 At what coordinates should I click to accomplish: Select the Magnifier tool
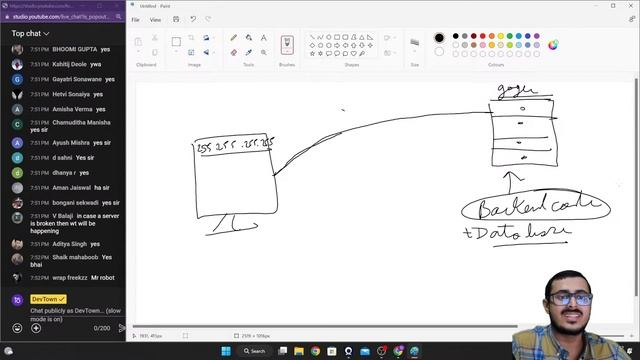coord(264,53)
